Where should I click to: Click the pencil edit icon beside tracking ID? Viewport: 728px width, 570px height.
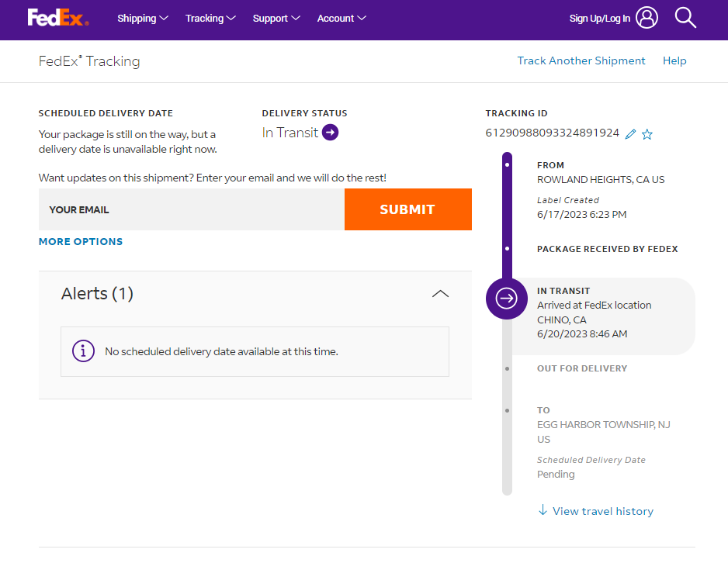tap(630, 134)
